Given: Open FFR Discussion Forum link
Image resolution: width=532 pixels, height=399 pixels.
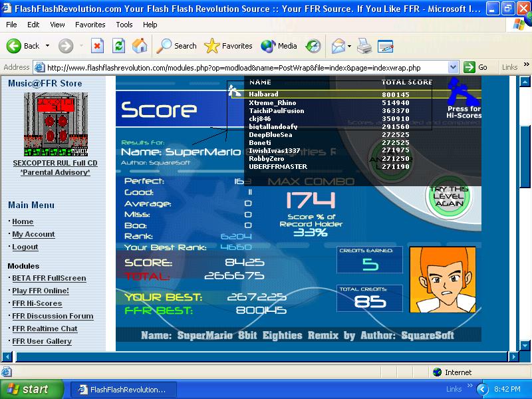Looking at the screenshot, I should 53,316.
